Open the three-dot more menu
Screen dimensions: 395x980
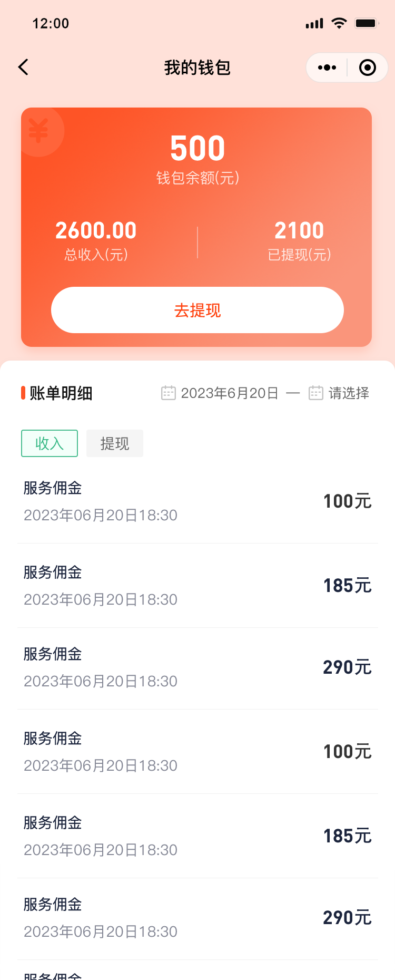click(x=327, y=67)
